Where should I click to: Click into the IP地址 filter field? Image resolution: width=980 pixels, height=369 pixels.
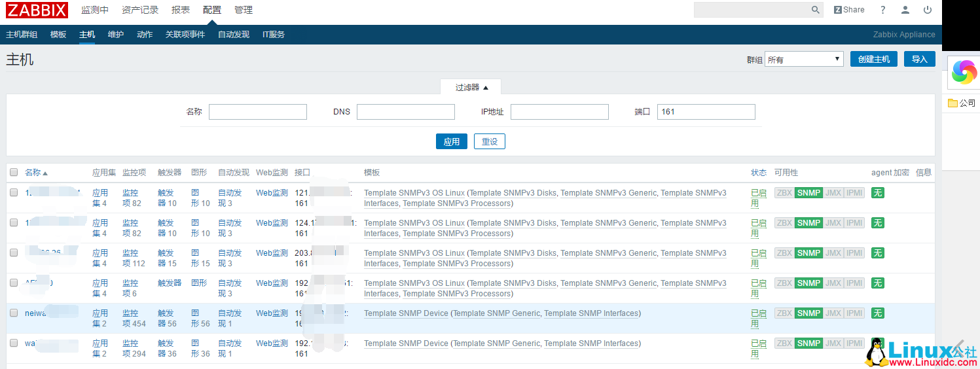coord(559,112)
